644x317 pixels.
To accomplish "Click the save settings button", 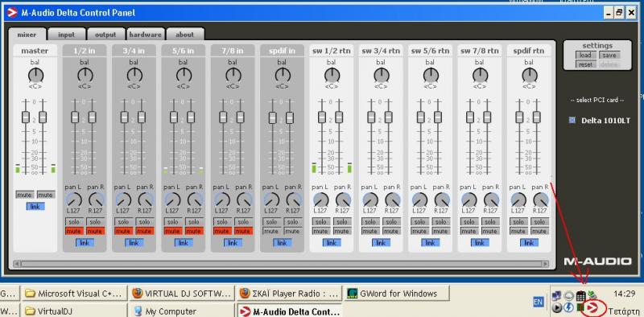I will [609, 55].
